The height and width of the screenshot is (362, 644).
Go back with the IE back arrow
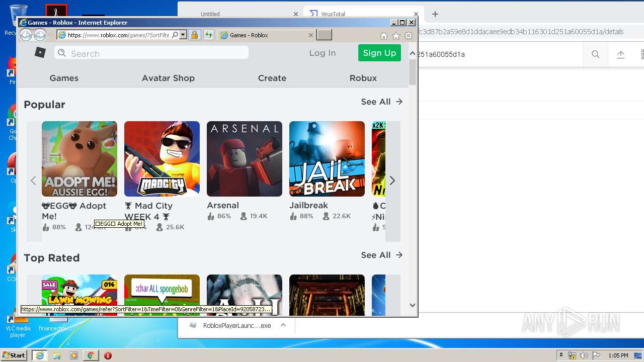[x=26, y=35]
